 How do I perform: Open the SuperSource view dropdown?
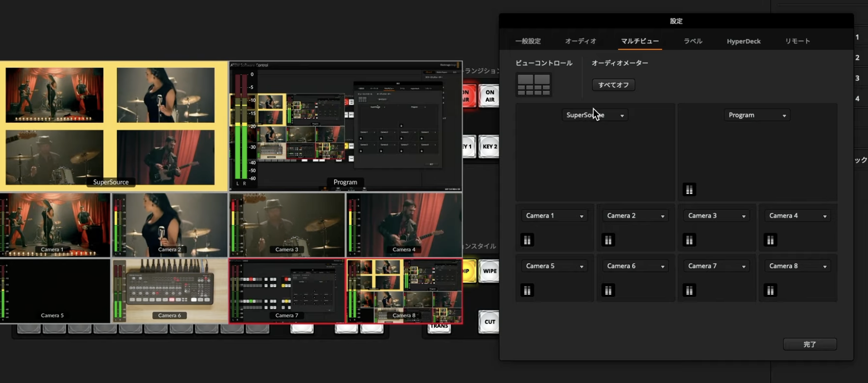(x=595, y=115)
